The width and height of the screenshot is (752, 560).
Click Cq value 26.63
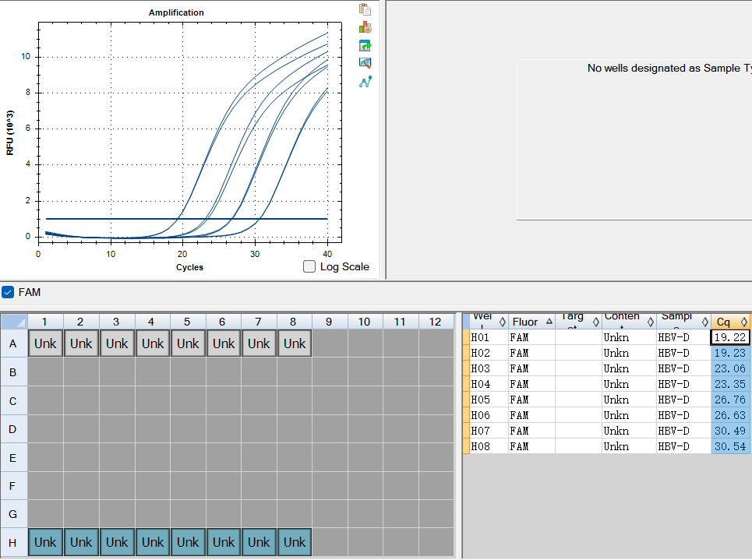[730, 415]
